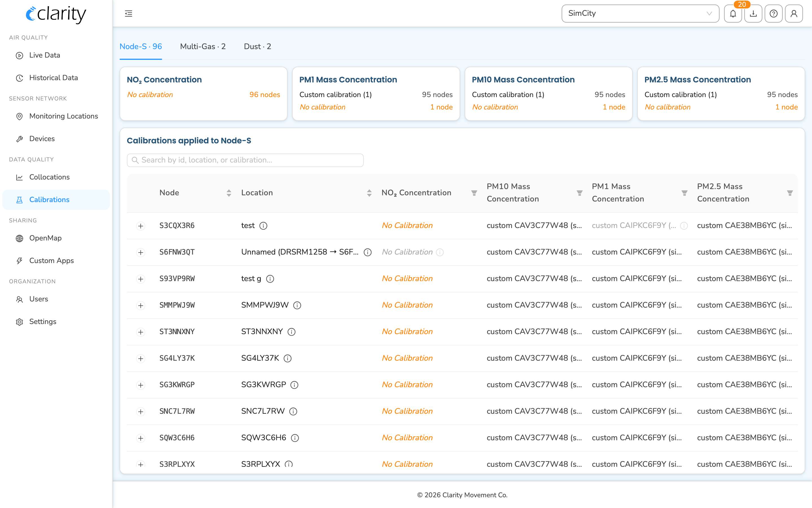Show info for the Unnamed DRSRM1258 location

click(x=368, y=252)
